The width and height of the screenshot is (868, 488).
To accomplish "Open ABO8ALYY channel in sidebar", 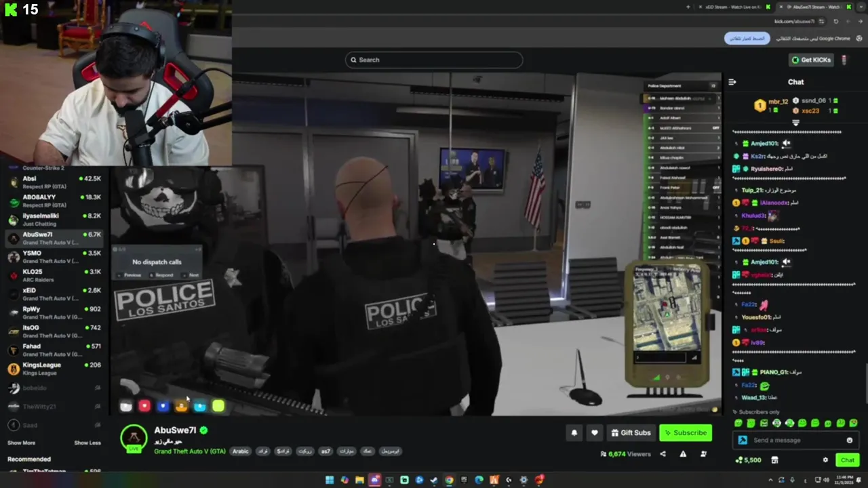I will [x=54, y=201].
